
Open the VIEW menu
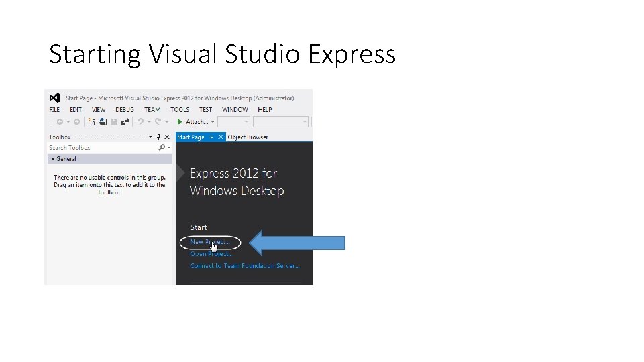pos(99,109)
